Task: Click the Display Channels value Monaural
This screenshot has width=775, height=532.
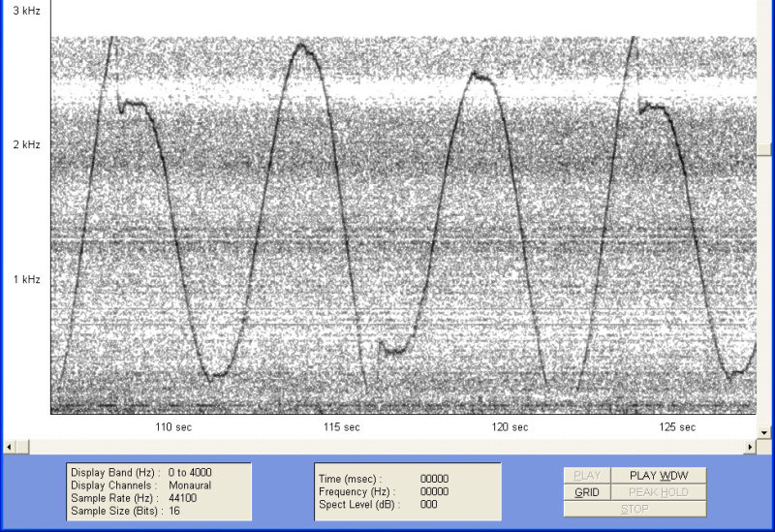Action: coord(190,485)
